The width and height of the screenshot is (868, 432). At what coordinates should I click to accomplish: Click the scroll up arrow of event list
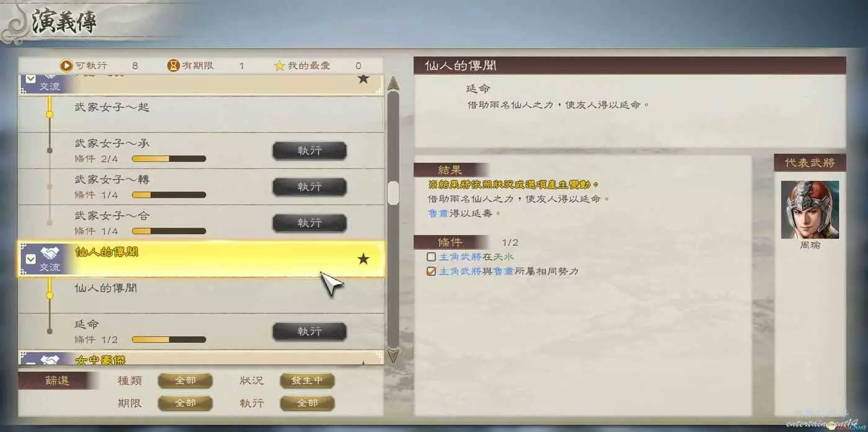click(393, 83)
